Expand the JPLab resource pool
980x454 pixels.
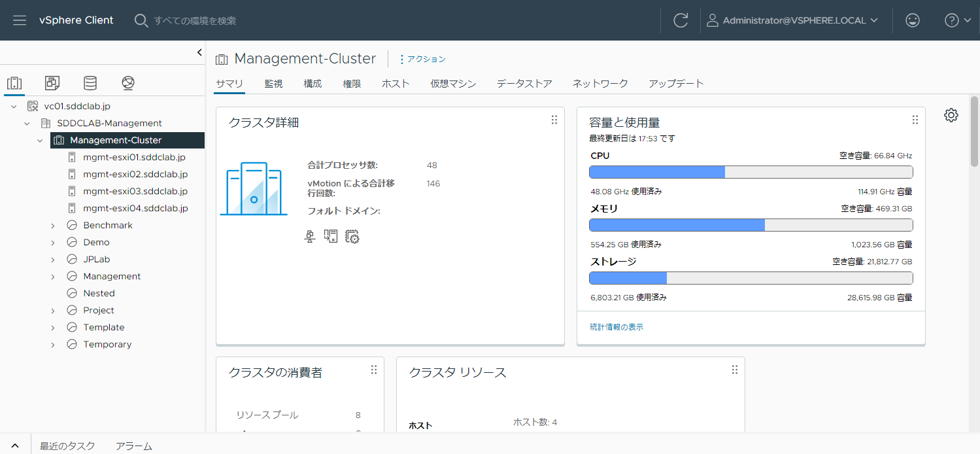click(x=53, y=259)
